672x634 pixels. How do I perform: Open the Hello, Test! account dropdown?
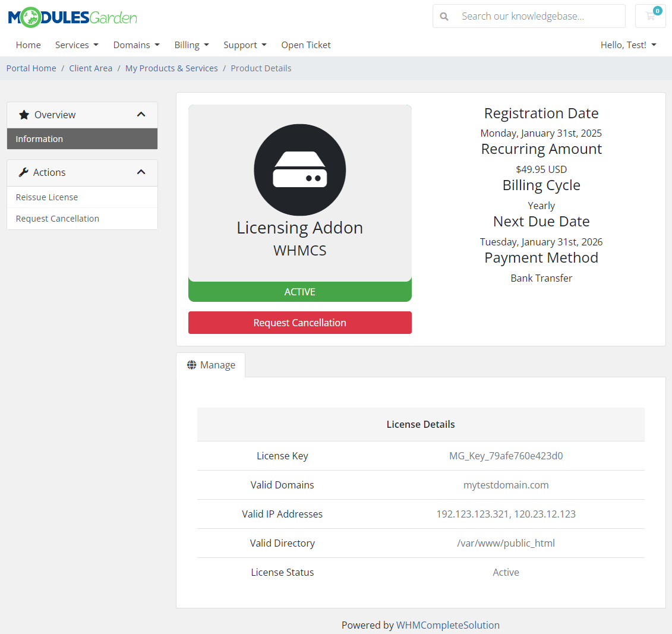pyautogui.click(x=628, y=45)
